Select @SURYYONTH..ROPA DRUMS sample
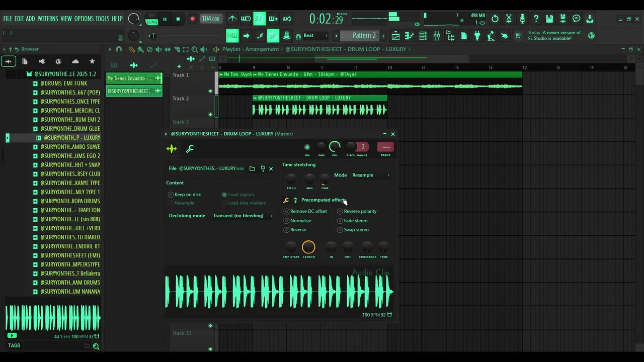The width and height of the screenshot is (644, 362). point(70,201)
